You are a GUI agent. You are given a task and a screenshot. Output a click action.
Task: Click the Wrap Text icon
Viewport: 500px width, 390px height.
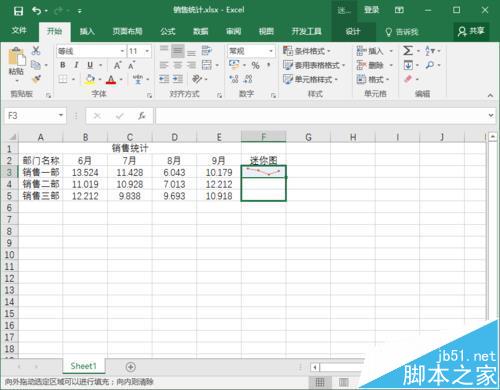[x=207, y=51]
